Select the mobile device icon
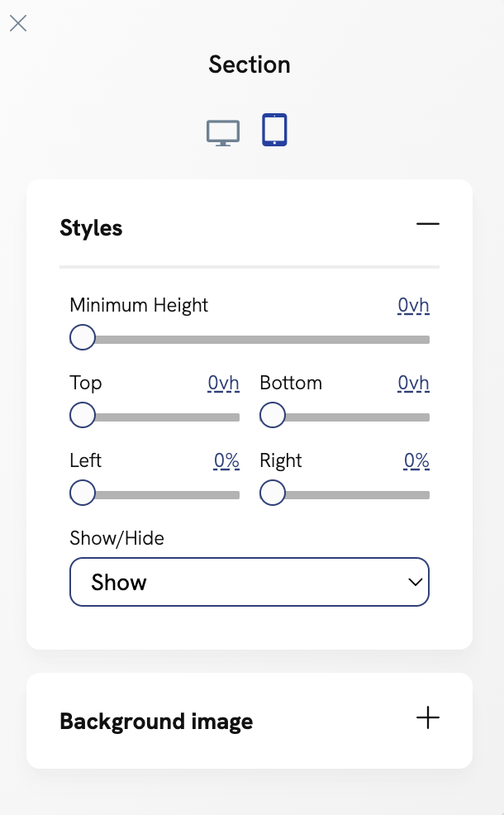Viewport: 504px width, 815px height. tap(273, 129)
